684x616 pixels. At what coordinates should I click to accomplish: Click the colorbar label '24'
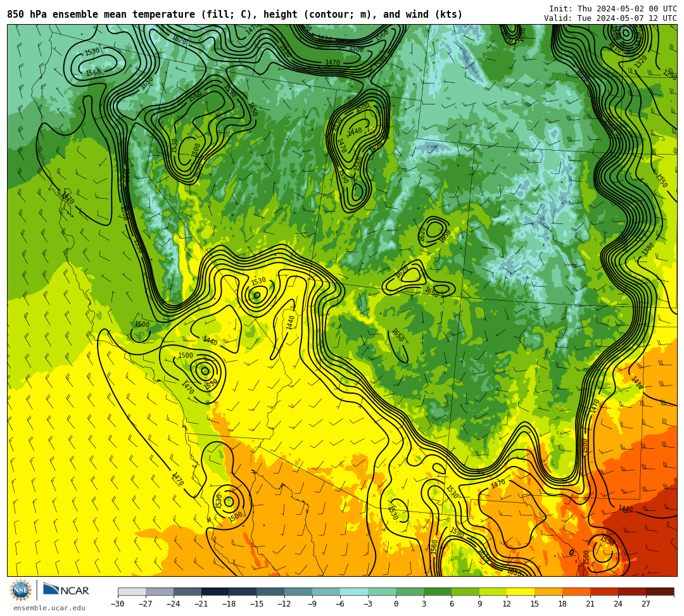618,604
